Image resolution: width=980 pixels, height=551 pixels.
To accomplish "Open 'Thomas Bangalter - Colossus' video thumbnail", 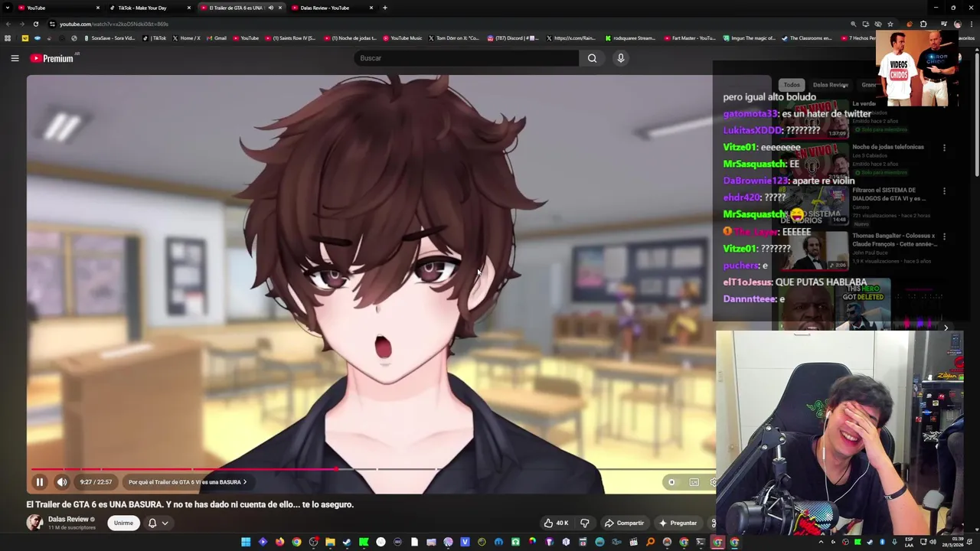I will point(815,252).
